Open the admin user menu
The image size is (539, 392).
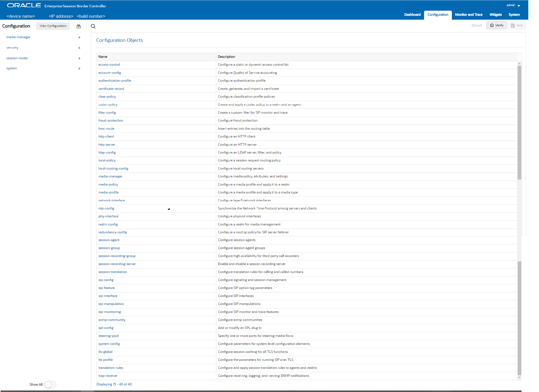coord(513,5)
